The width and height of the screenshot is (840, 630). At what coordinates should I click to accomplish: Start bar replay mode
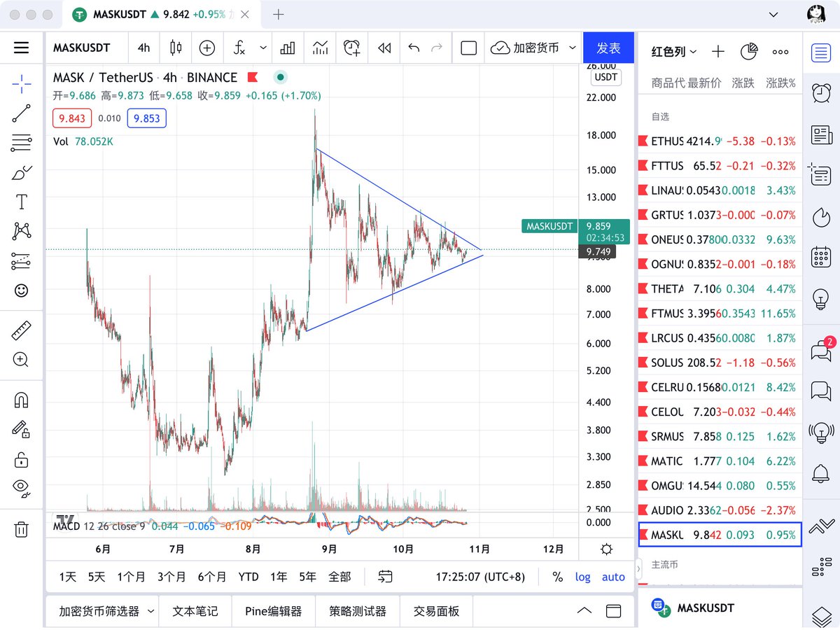(384, 48)
